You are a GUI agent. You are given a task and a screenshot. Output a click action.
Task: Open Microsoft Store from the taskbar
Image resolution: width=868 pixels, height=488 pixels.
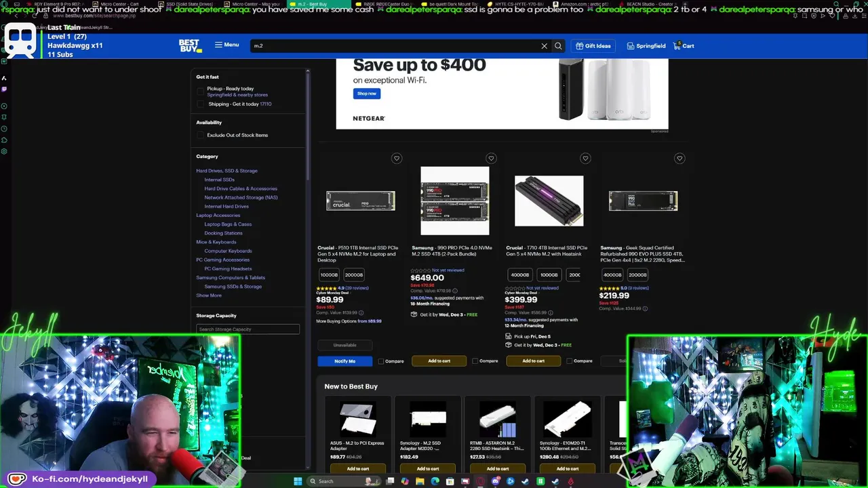(x=450, y=481)
